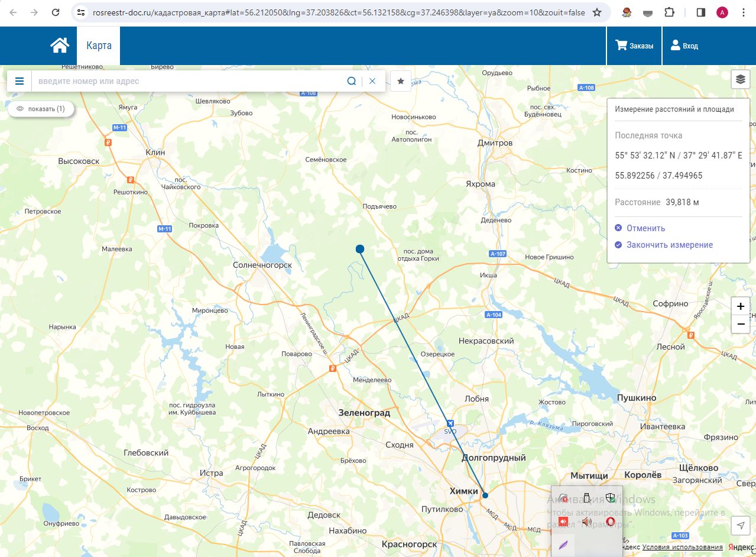Reload the page
The image size is (756, 557).
(x=56, y=12)
